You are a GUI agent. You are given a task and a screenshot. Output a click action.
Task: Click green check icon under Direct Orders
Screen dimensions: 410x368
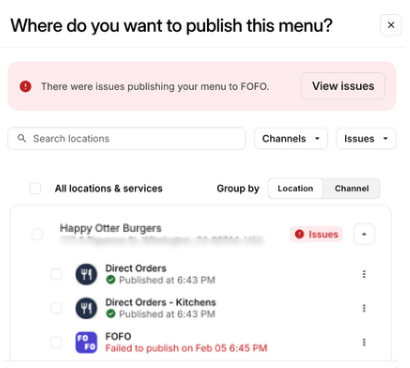point(111,280)
